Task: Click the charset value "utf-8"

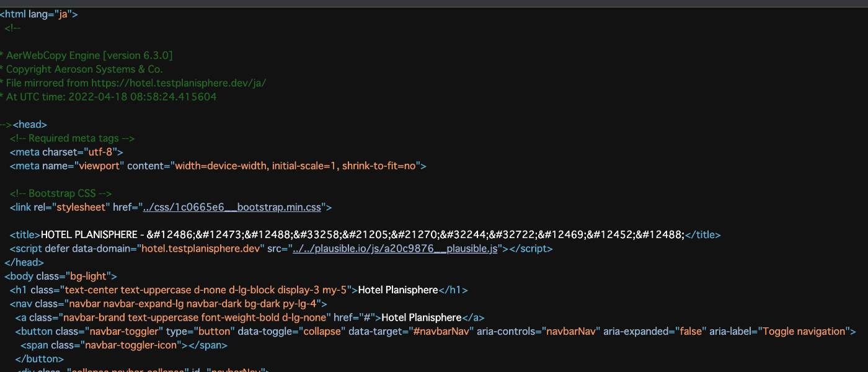Action: click(x=99, y=152)
